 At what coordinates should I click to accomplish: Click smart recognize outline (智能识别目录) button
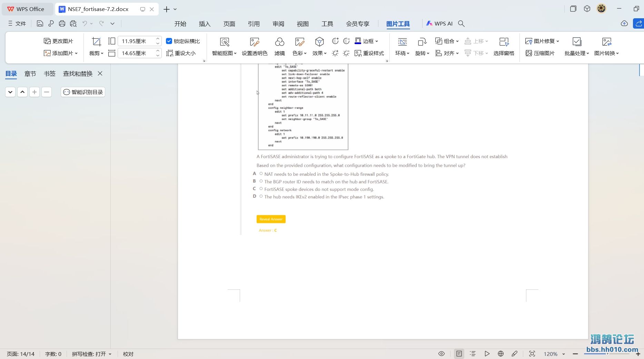[83, 92]
